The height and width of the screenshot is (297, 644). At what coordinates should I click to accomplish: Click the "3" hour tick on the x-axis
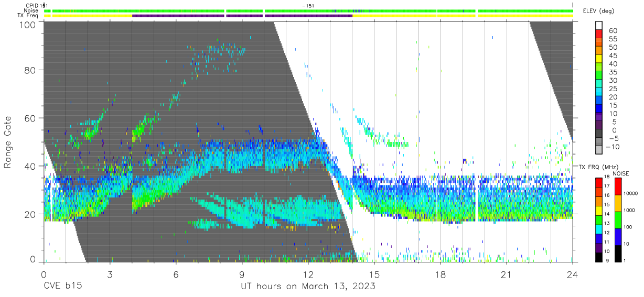(x=110, y=274)
